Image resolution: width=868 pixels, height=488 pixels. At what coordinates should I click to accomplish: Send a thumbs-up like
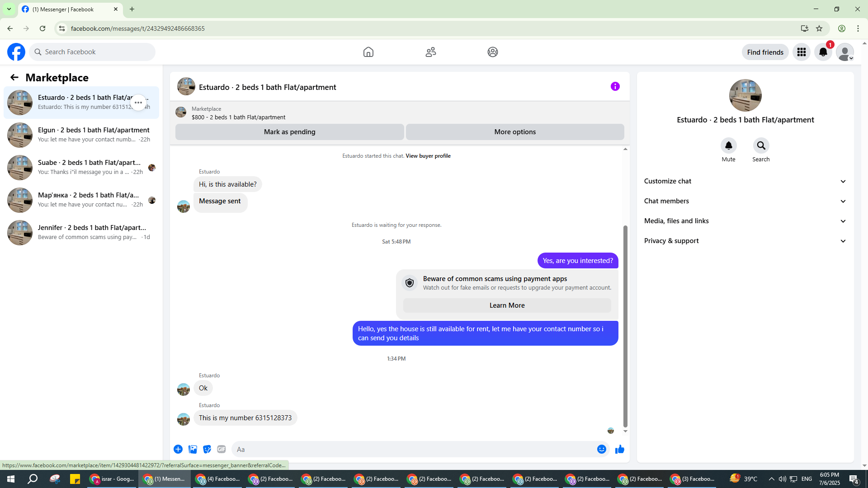coord(620,449)
